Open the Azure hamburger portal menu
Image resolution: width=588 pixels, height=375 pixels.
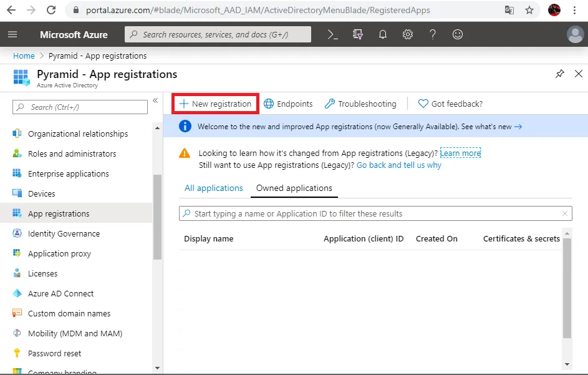click(x=12, y=34)
